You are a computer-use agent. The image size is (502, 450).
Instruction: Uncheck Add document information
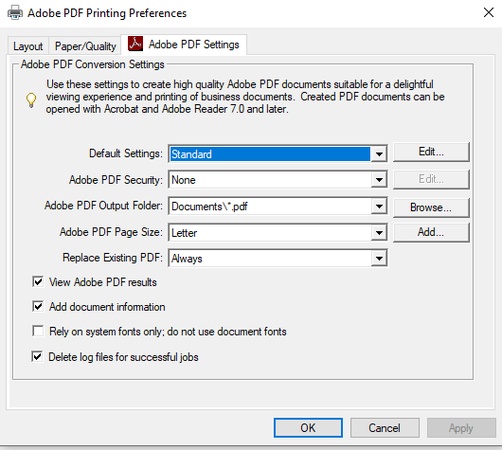(38, 306)
